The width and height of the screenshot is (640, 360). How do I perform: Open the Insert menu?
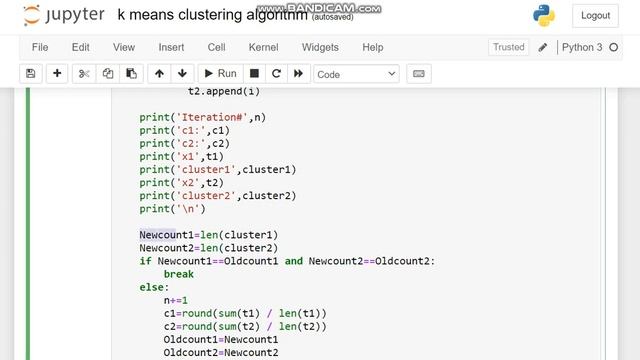point(171,47)
